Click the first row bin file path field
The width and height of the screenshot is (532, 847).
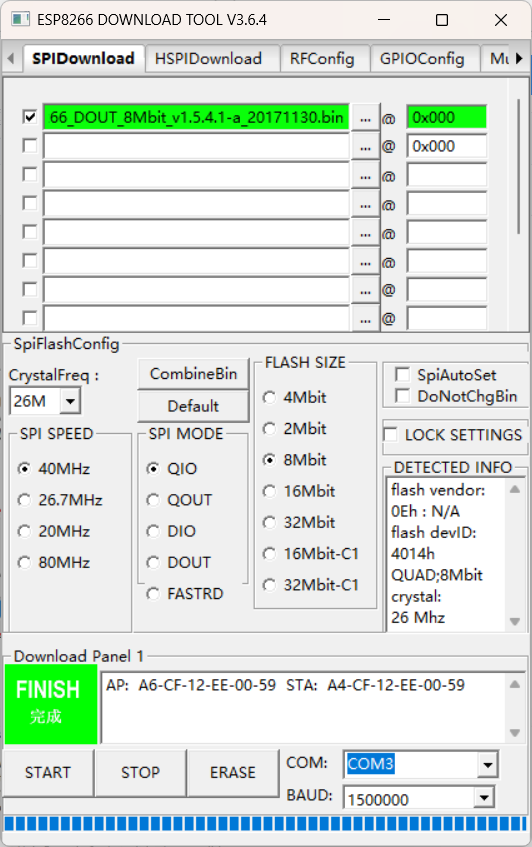(197, 117)
